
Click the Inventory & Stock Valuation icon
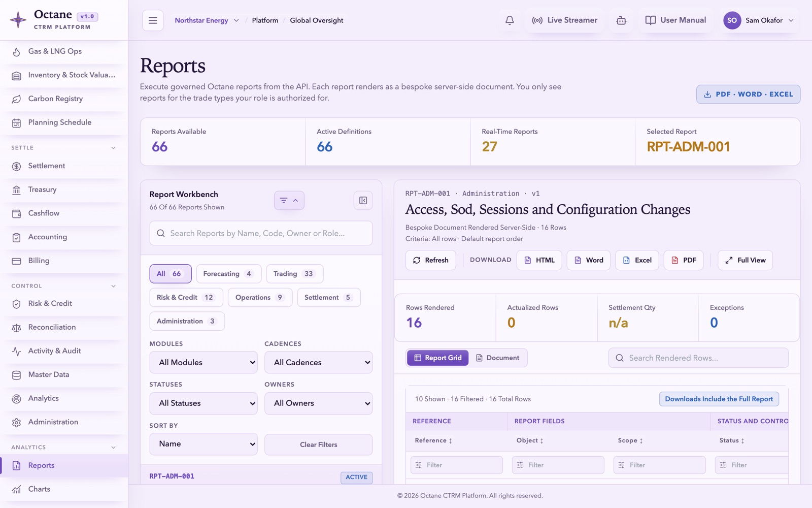tap(16, 75)
